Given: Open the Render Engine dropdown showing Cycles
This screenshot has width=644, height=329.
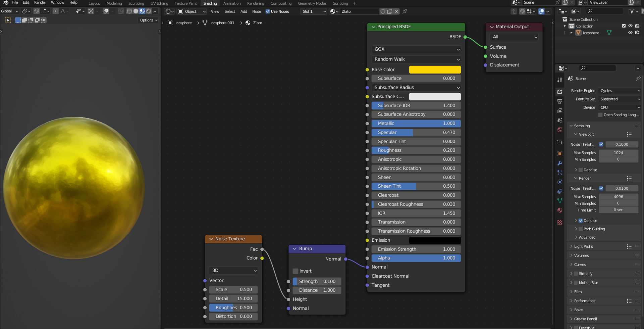Looking at the screenshot, I should tap(620, 91).
